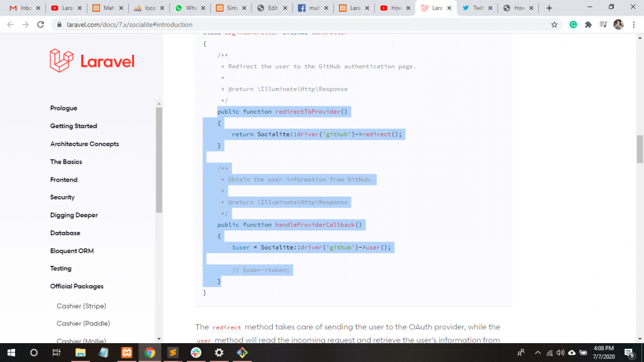This screenshot has height=362, width=644.
Task: Expand the Digging Deeper section
Action: coord(74,215)
